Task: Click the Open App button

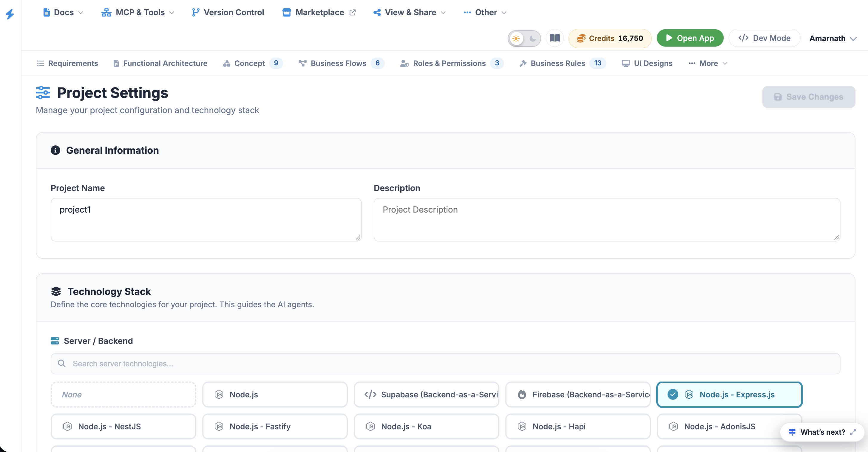Action: [690, 38]
